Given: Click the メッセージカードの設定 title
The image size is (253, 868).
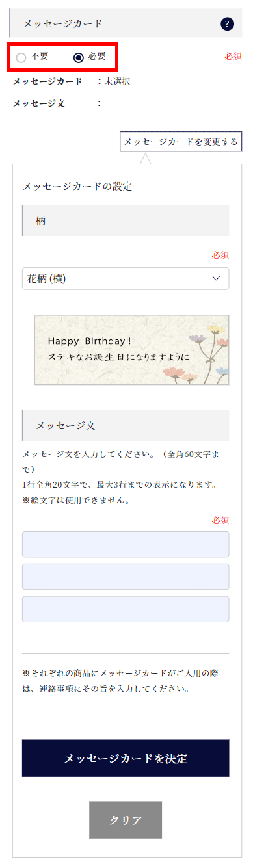Looking at the screenshot, I should [77, 187].
